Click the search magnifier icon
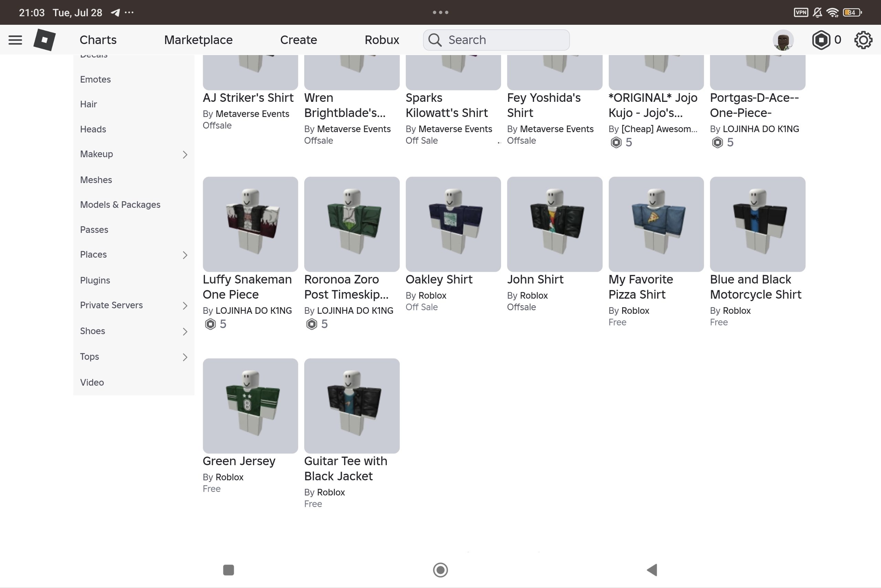The width and height of the screenshot is (881, 588). 435,40
